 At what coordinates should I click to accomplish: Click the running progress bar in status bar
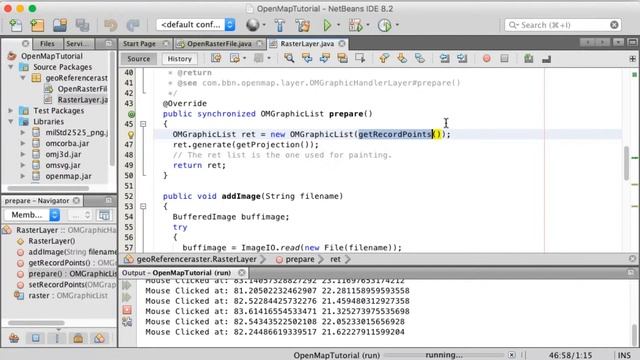(444, 355)
